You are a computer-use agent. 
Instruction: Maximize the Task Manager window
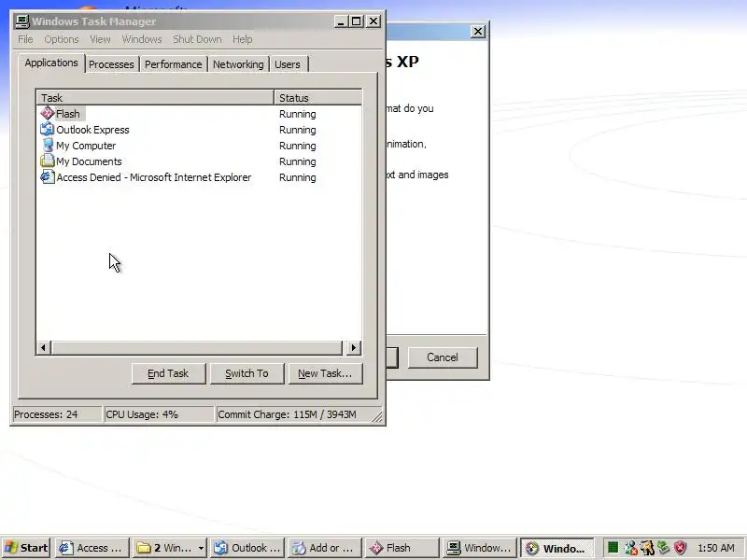pyautogui.click(x=356, y=21)
